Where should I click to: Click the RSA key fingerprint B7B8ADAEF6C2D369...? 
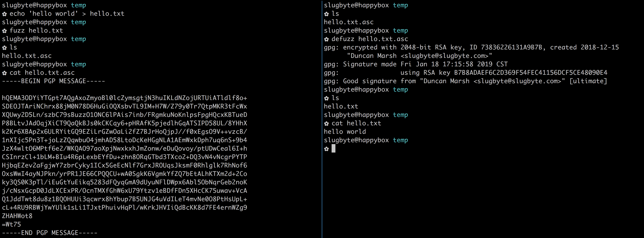point(531,72)
